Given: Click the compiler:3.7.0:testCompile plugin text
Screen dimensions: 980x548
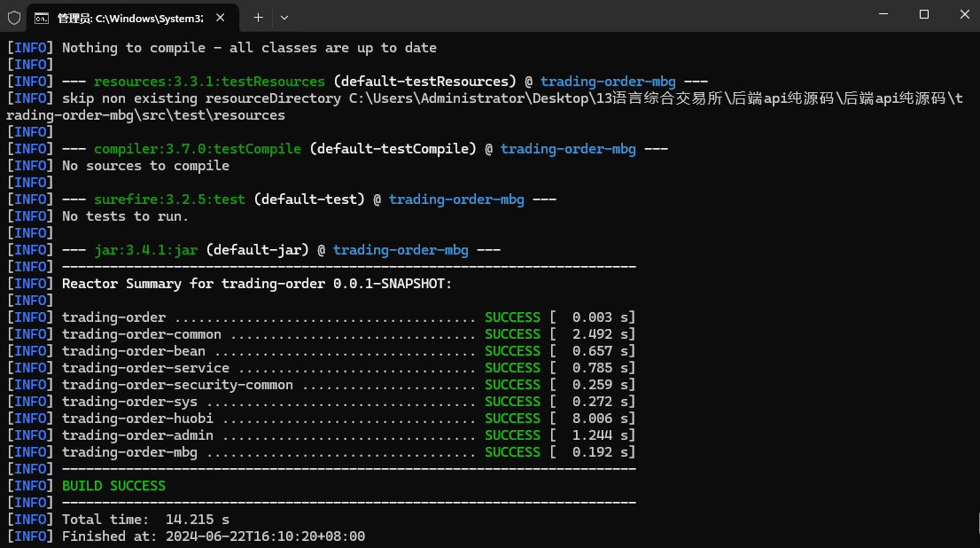Looking at the screenshot, I should [x=198, y=149].
